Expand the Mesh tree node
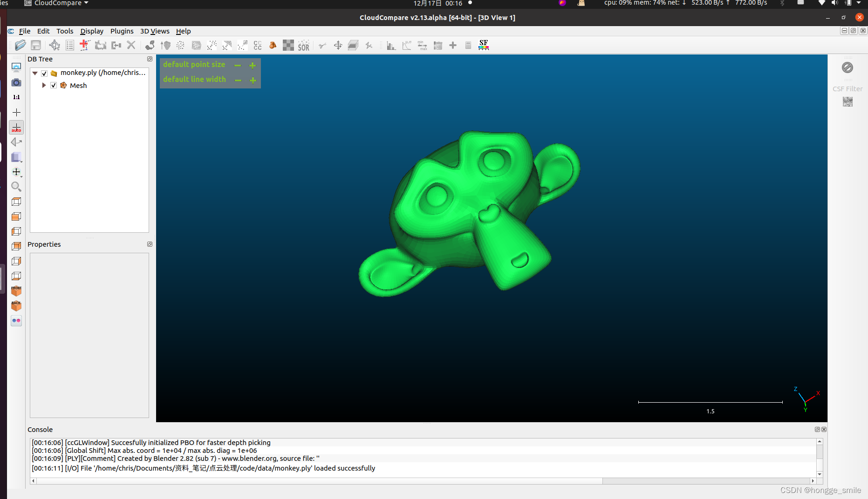The width and height of the screenshot is (868, 499). (44, 86)
